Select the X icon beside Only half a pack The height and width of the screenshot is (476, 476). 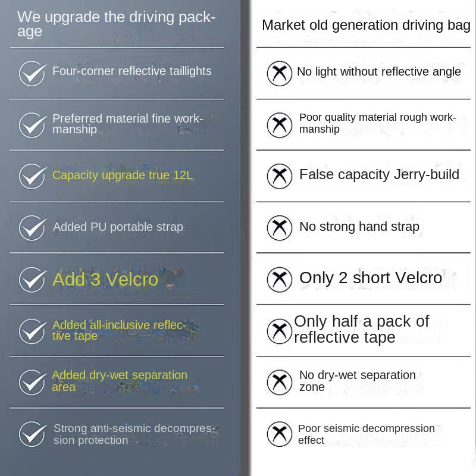pos(279,331)
